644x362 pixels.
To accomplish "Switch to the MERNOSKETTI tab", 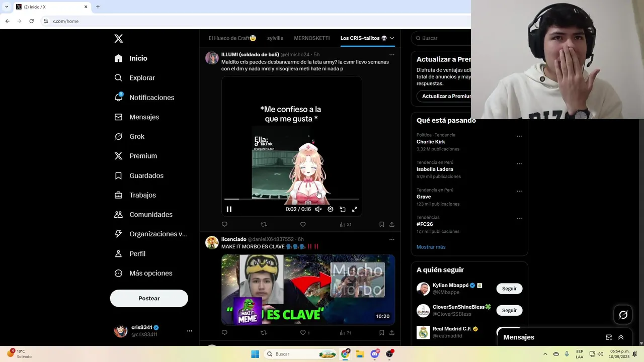I will (x=312, y=38).
